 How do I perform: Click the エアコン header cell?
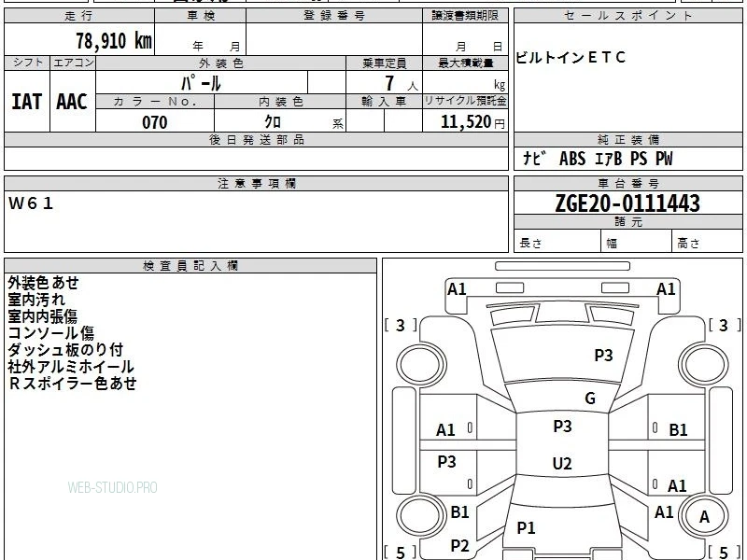point(73,63)
